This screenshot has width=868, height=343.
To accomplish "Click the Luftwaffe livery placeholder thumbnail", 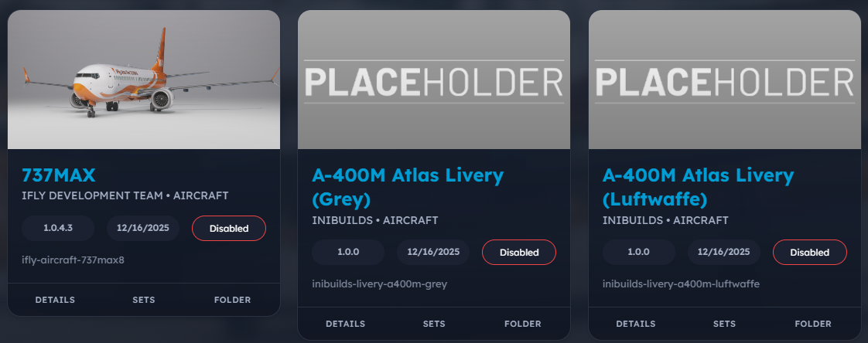I will point(725,80).
